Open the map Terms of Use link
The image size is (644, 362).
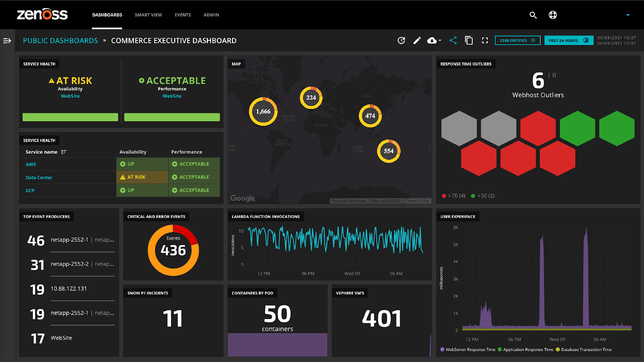[x=417, y=201]
